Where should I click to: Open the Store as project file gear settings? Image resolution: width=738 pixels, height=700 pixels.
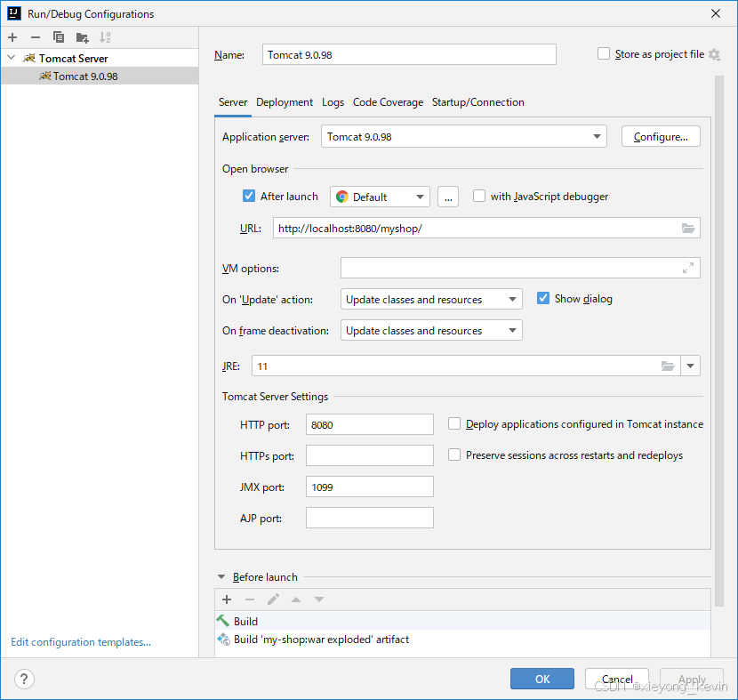[x=715, y=54]
